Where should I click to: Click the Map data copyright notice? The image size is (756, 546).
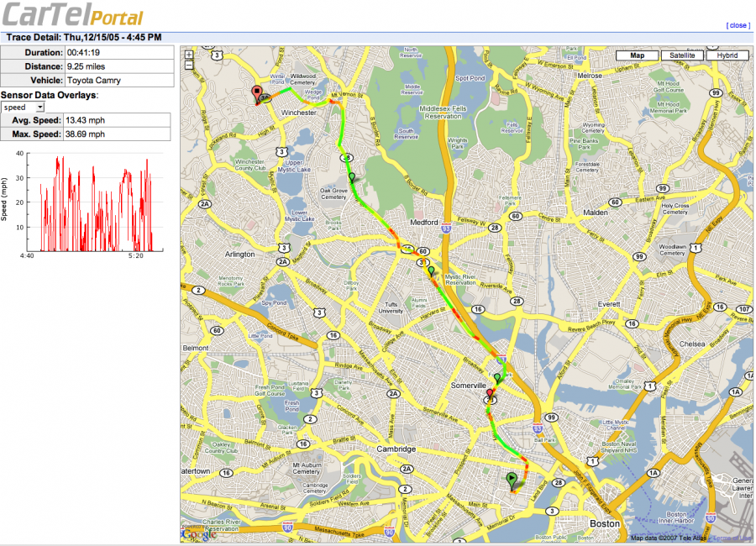[x=669, y=538]
